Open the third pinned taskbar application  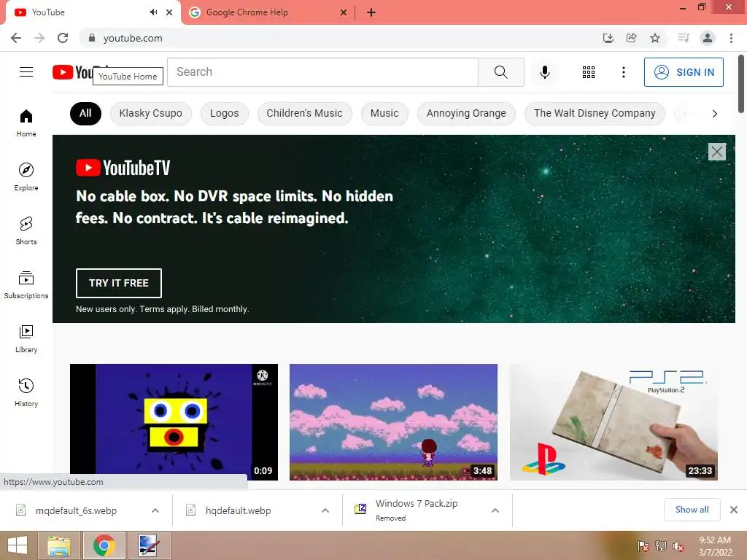coord(149,545)
